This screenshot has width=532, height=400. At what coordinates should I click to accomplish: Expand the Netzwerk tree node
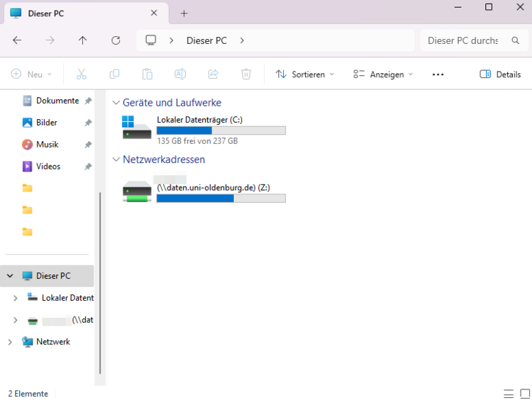click(x=10, y=342)
